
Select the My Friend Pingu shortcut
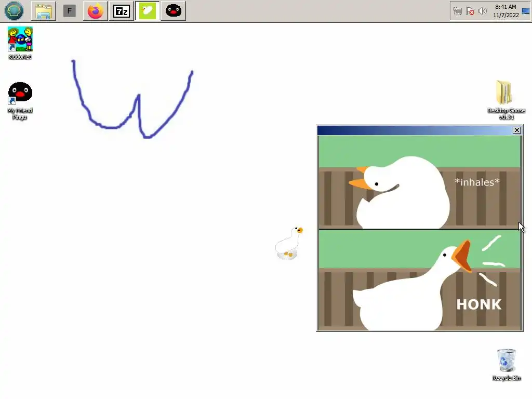pyautogui.click(x=20, y=101)
